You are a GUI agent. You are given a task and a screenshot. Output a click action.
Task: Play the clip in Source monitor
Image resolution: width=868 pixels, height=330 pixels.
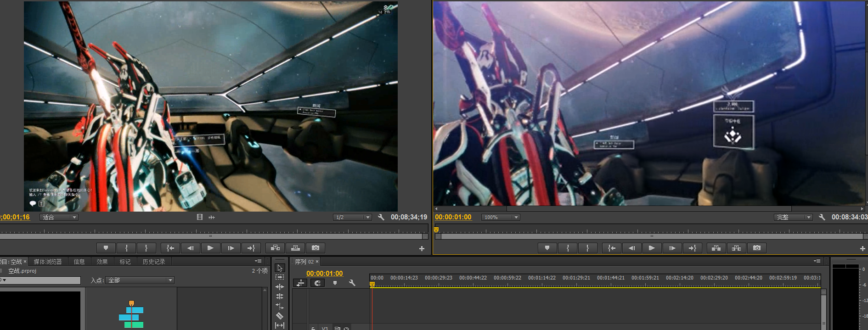(210, 248)
